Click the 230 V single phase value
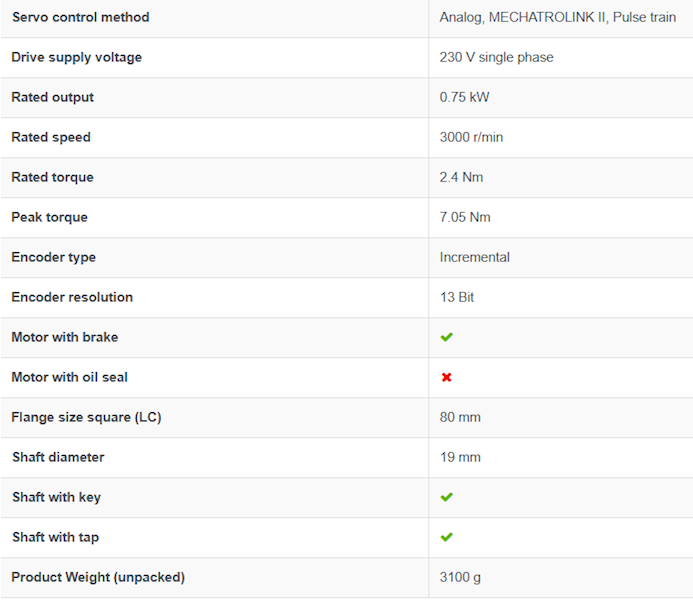This screenshot has width=693, height=600. click(496, 57)
